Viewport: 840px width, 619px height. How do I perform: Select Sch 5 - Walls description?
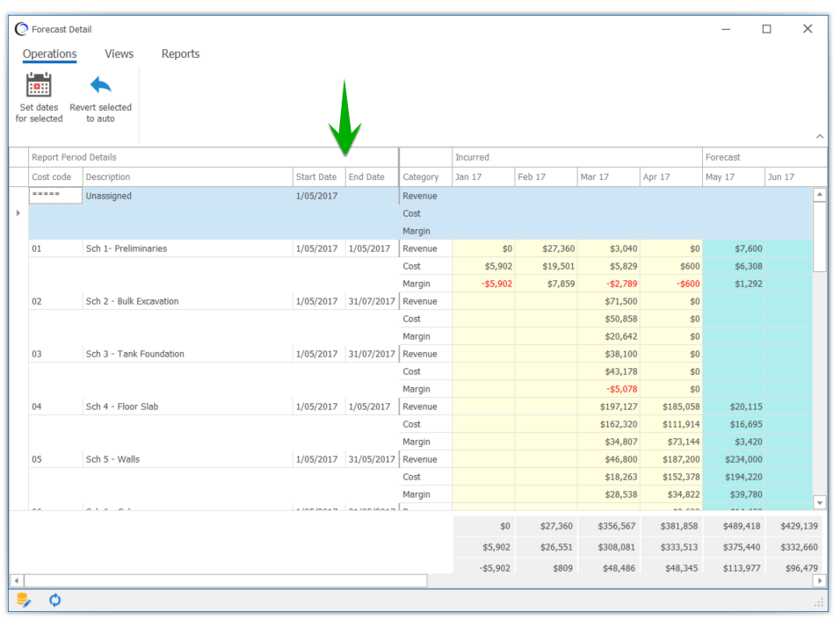[x=187, y=459]
